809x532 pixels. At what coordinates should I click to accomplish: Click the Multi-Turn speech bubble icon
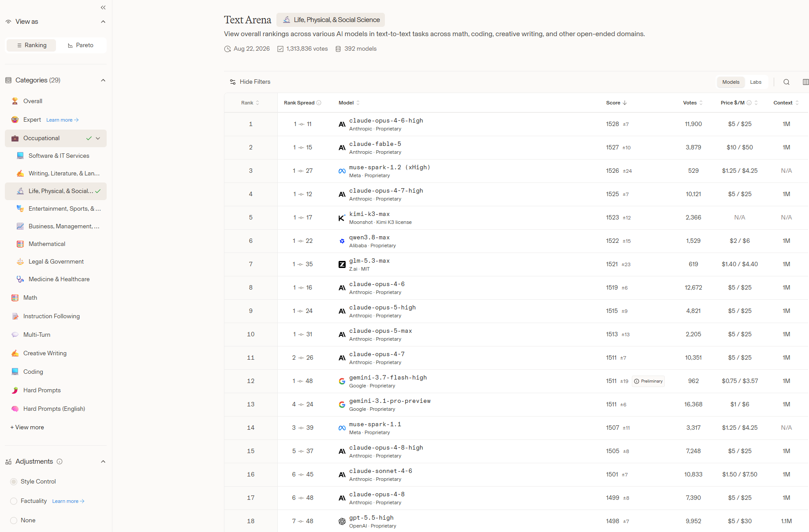coord(15,335)
